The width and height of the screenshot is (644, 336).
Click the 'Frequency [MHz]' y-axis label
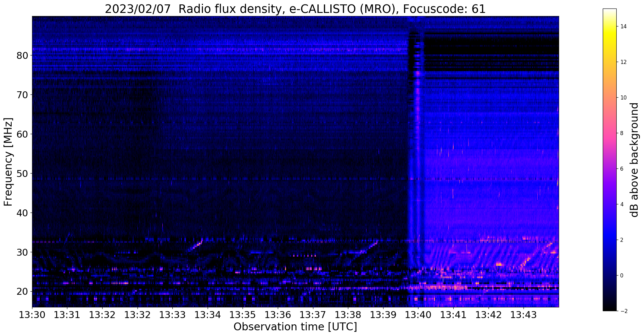(8, 162)
